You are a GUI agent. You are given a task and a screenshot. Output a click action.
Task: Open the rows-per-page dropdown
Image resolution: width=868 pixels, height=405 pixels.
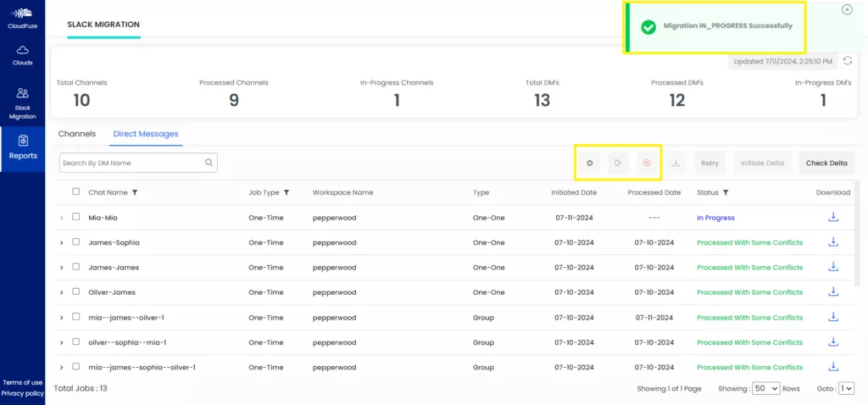coord(765,388)
